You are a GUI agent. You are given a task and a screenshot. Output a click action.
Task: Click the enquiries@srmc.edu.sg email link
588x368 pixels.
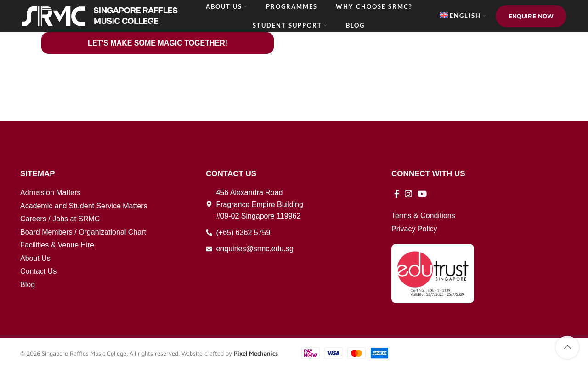click(255, 249)
